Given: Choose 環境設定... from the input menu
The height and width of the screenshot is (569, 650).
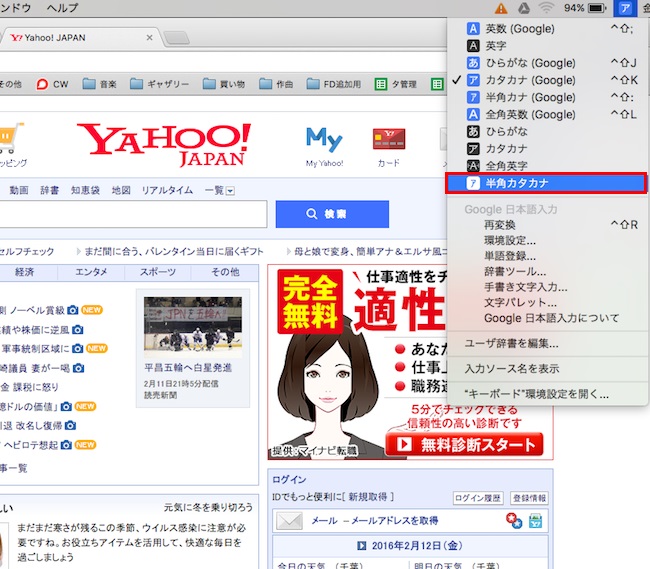Looking at the screenshot, I should pyautogui.click(x=509, y=241).
